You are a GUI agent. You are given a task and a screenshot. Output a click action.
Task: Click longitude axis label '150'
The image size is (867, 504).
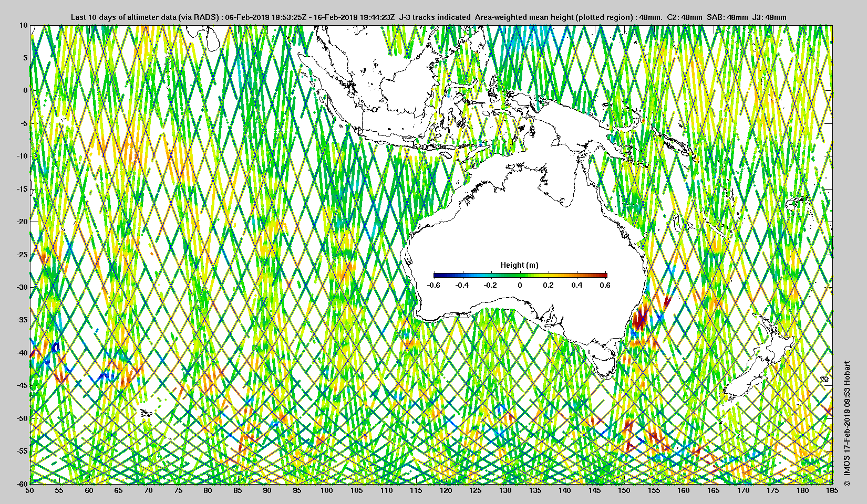click(624, 491)
